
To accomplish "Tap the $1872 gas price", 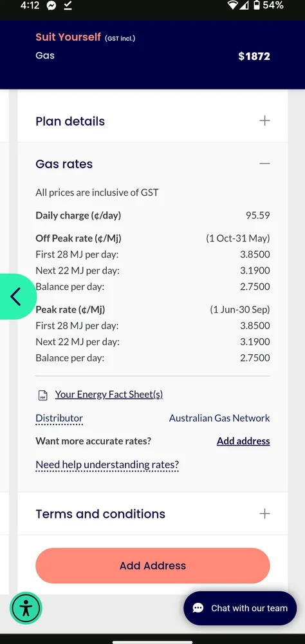I will coord(254,56).
